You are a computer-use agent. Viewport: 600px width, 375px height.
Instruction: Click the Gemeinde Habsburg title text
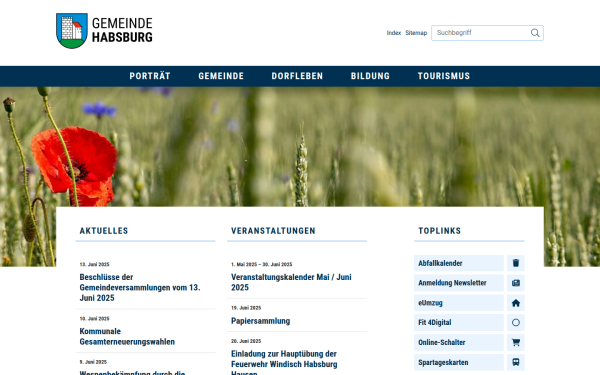[x=122, y=30]
